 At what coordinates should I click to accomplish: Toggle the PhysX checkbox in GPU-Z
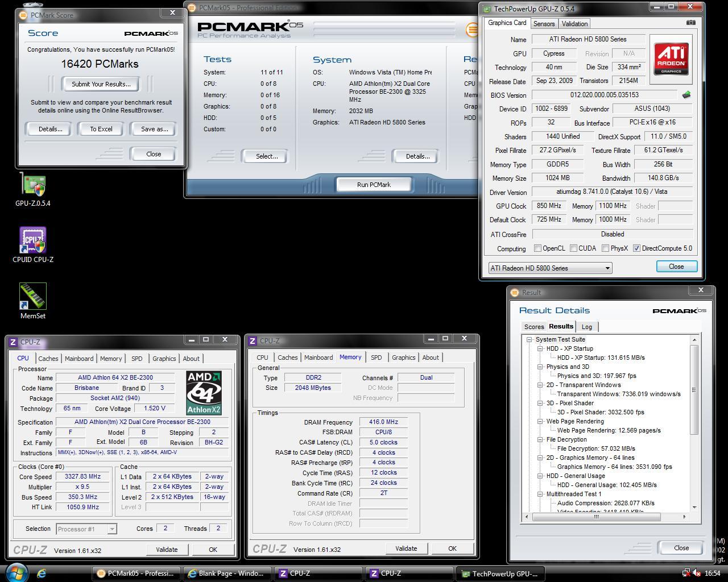tap(606, 248)
